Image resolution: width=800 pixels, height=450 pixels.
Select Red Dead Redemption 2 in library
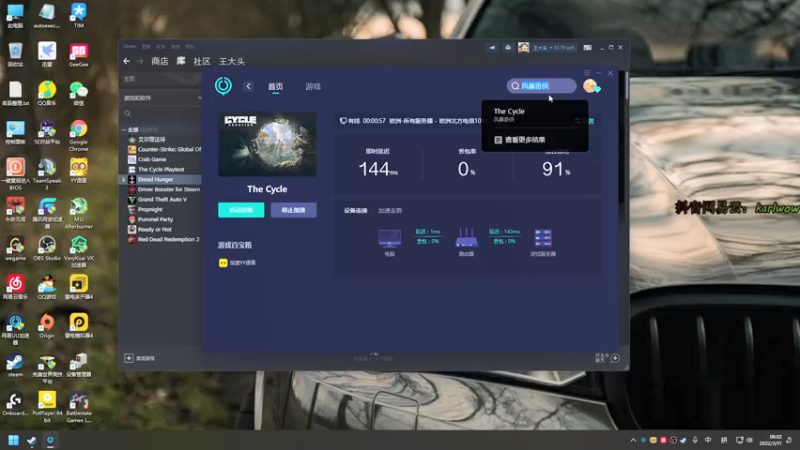coord(161,239)
